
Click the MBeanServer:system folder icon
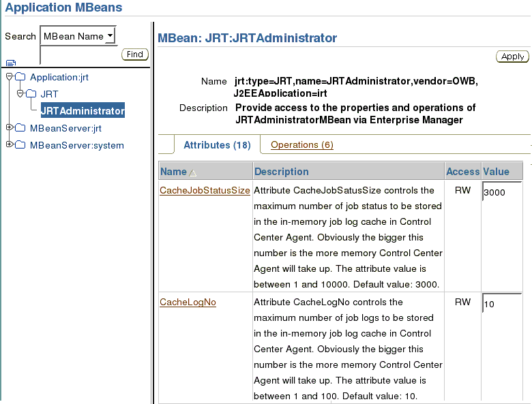click(19, 145)
